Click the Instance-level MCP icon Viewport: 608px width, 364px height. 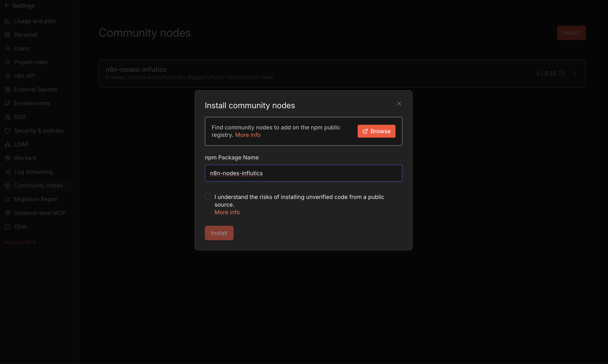8,213
